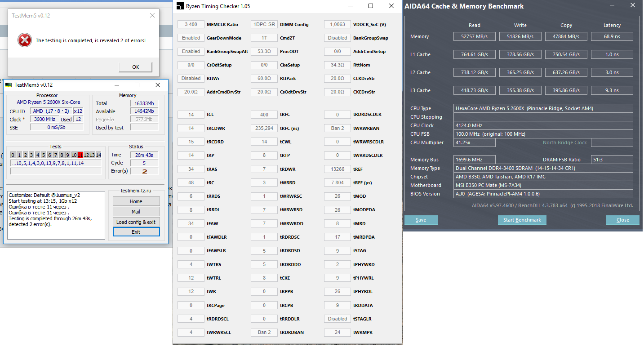Screen dimensions: 644x347
Task: Confirm the error dialog with OK
Action: (x=135, y=67)
